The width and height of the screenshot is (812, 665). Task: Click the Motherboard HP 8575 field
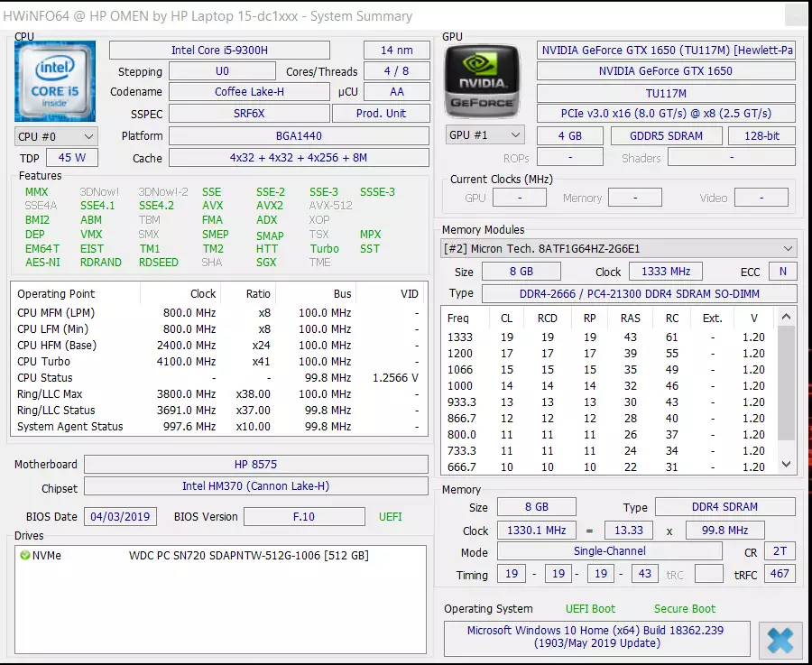256,464
